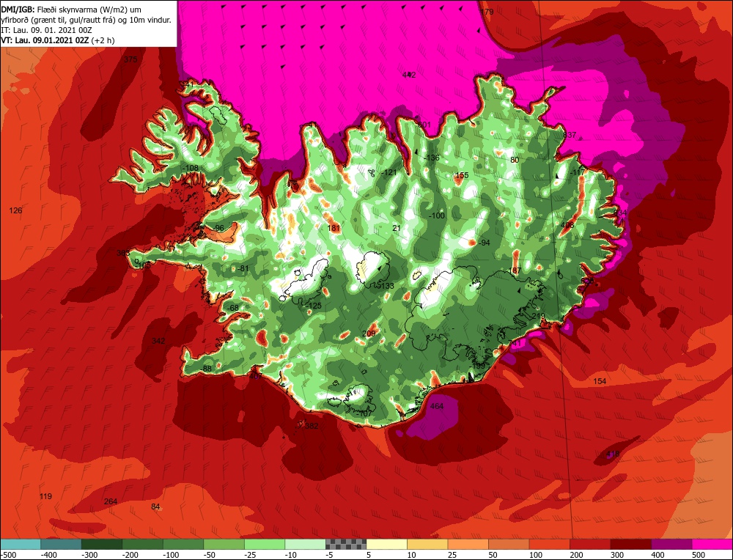The image size is (733, 560).
Task: Click the -125 flux value
Action: coord(313,306)
